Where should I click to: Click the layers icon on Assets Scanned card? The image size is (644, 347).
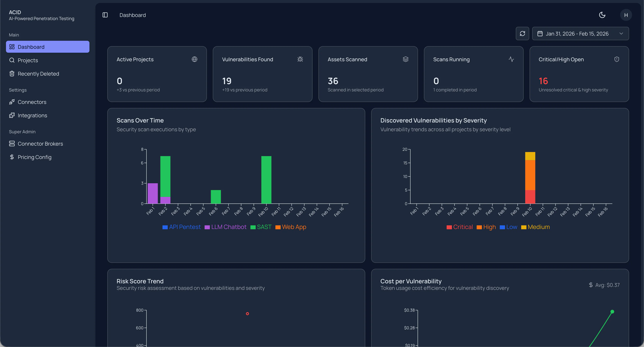(405, 59)
